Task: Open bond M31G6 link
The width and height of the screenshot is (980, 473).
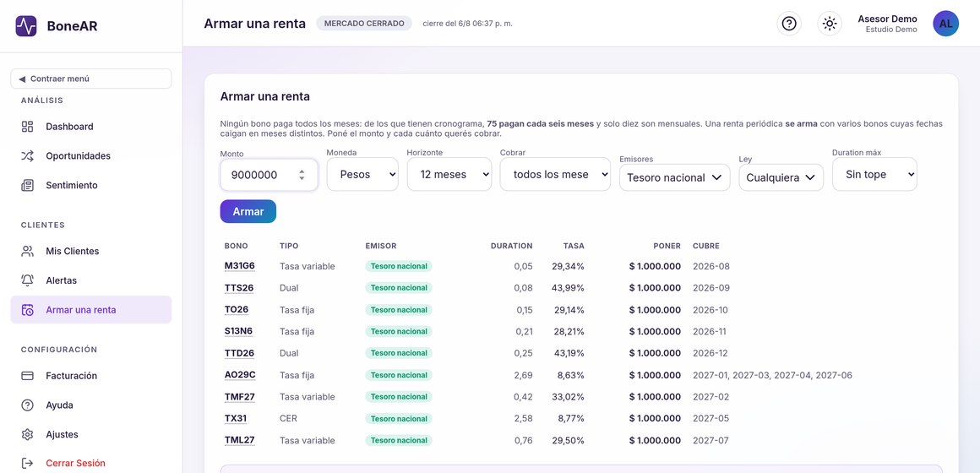Action: (x=239, y=266)
